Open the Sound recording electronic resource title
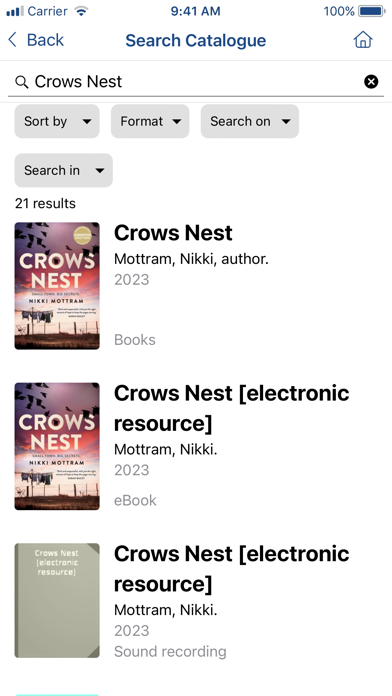392x696 pixels. pyautogui.click(x=232, y=568)
